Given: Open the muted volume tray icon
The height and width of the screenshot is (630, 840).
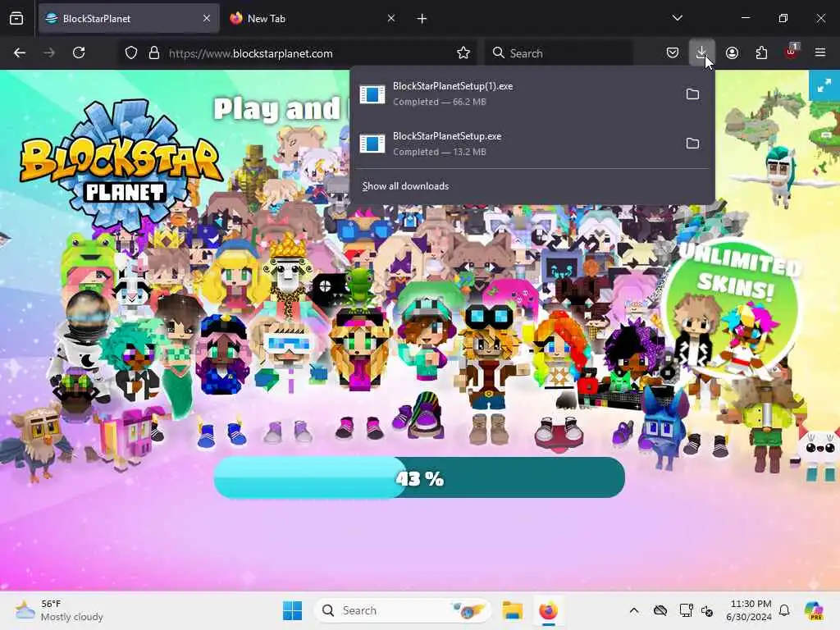Looking at the screenshot, I should pos(707,610).
